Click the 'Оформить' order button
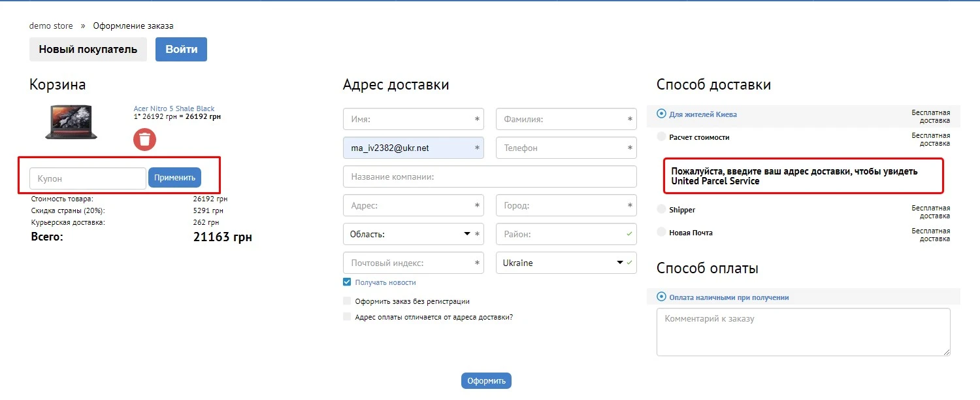 click(486, 380)
